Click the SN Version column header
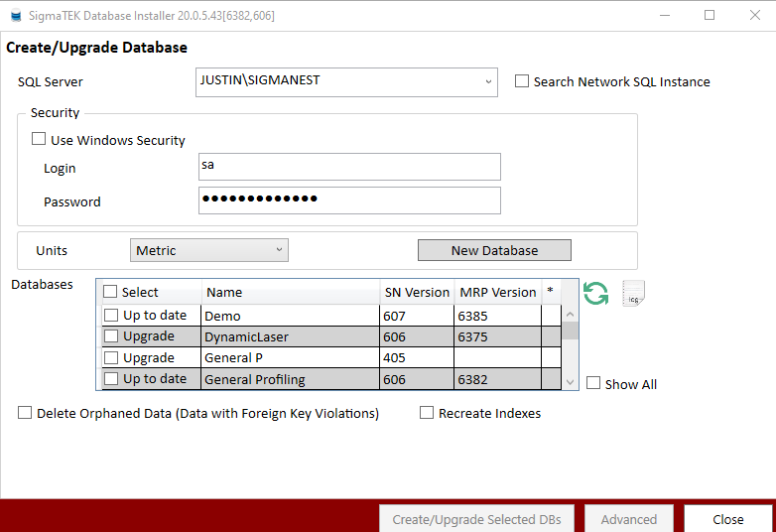Image resolution: width=776 pixels, height=532 pixels. tap(417, 292)
